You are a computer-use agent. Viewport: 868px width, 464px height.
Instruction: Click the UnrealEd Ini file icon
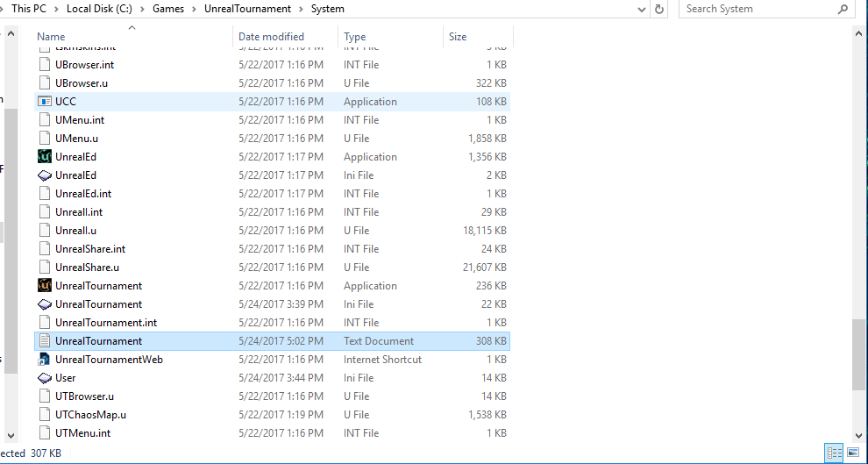(x=45, y=175)
